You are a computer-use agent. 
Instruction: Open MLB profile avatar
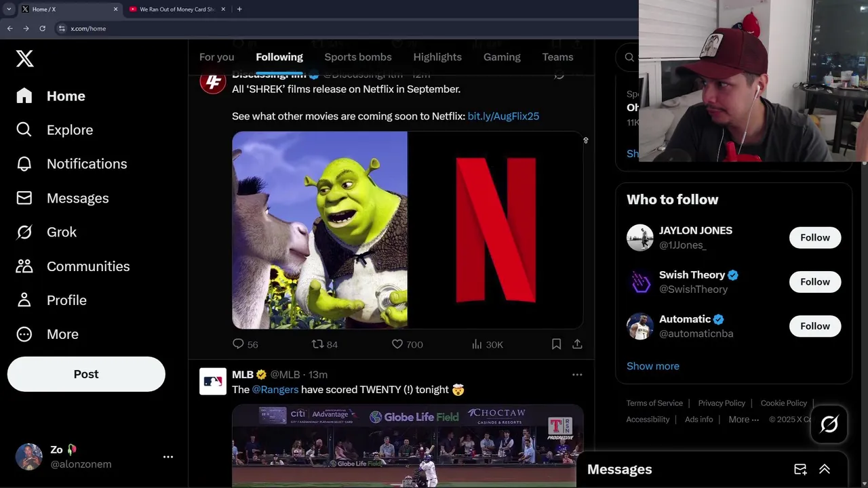coord(213,382)
